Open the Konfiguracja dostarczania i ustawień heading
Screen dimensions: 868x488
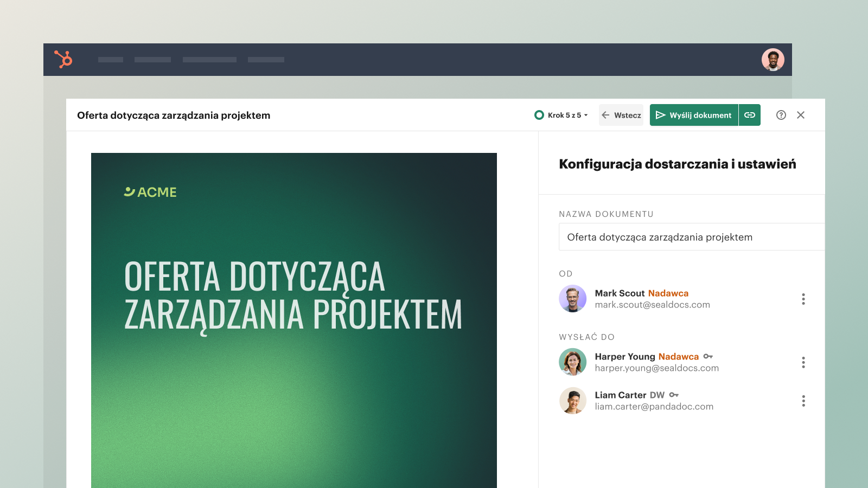click(677, 164)
